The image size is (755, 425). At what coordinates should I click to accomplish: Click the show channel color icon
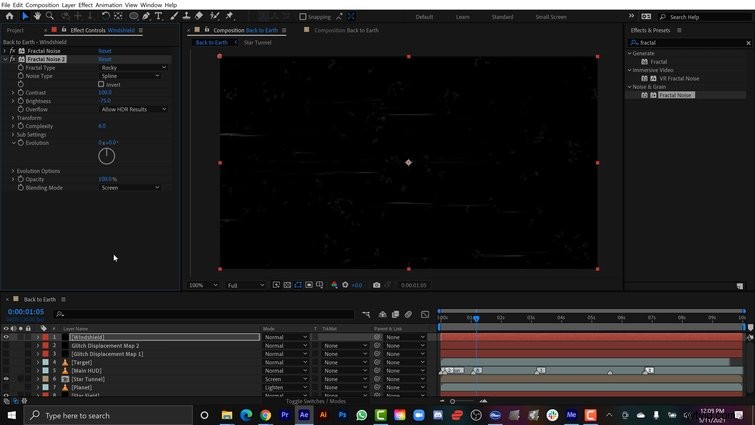tap(334, 285)
